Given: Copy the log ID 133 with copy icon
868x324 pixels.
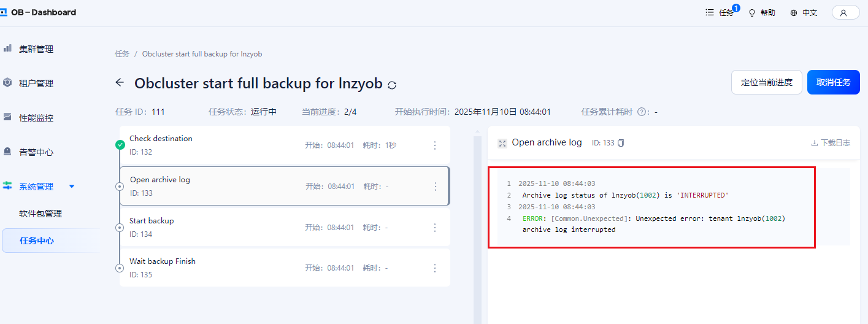Looking at the screenshot, I should coord(621,143).
